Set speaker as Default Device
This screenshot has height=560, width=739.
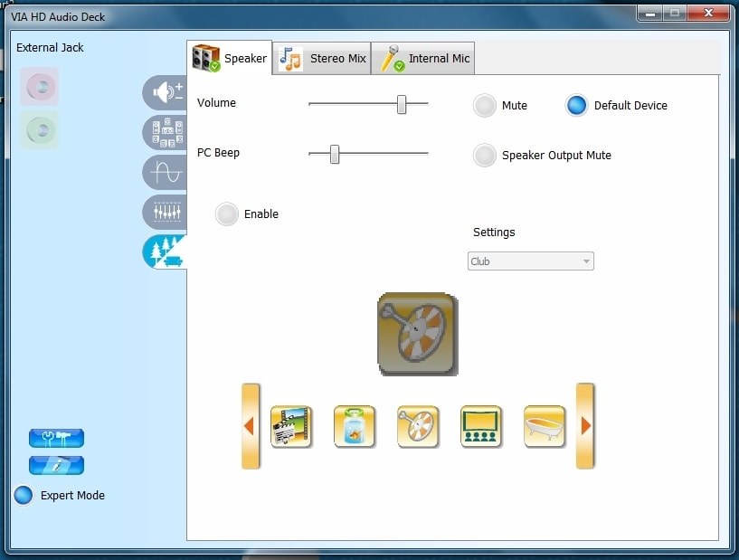click(x=576, y=105)
